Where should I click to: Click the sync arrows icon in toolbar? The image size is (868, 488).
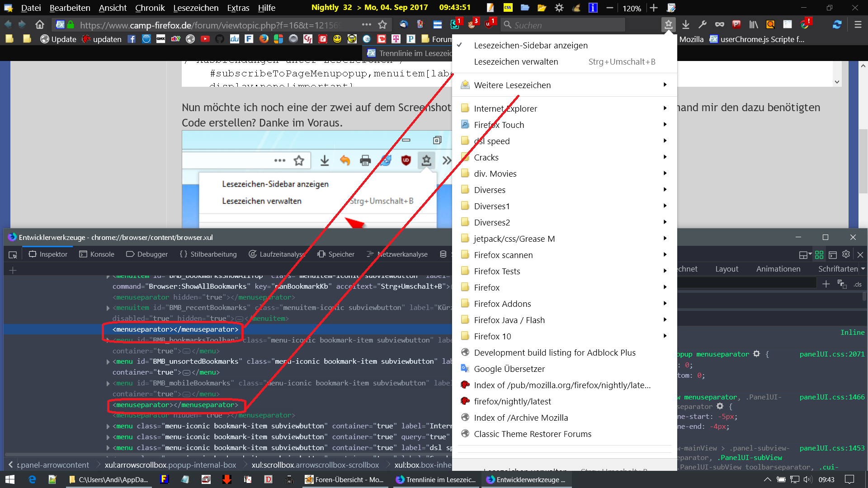click(x=837, y=25)
